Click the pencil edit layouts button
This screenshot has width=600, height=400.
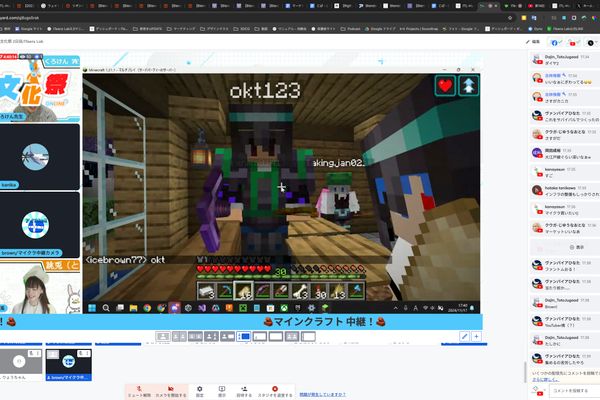[465, 336]
